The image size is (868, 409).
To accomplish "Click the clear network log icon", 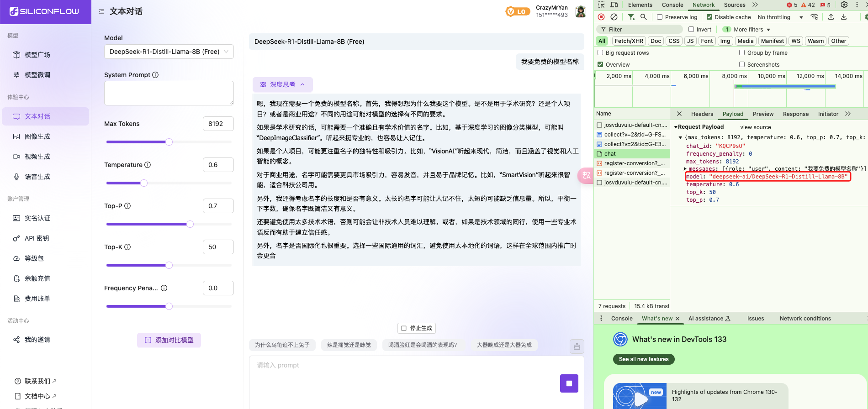I will [x=614, y=17].
